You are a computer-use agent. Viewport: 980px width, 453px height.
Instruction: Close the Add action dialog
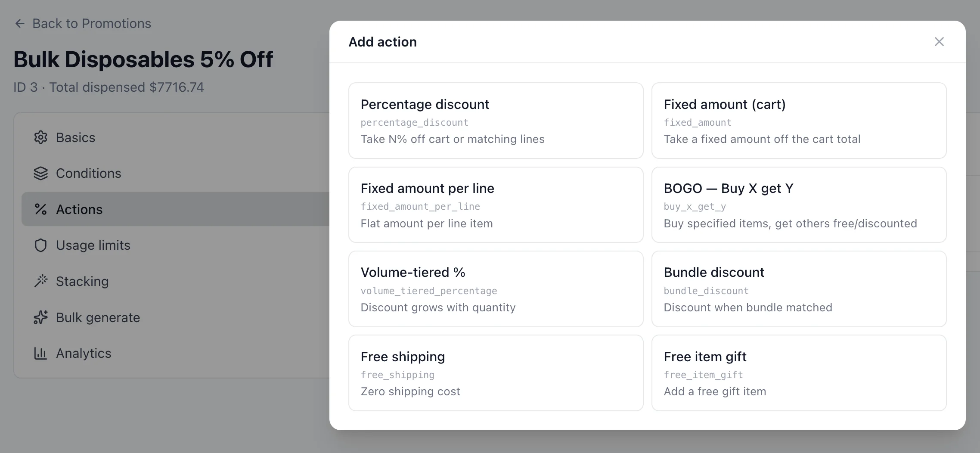pyautogui.click(x=939, y=41)
